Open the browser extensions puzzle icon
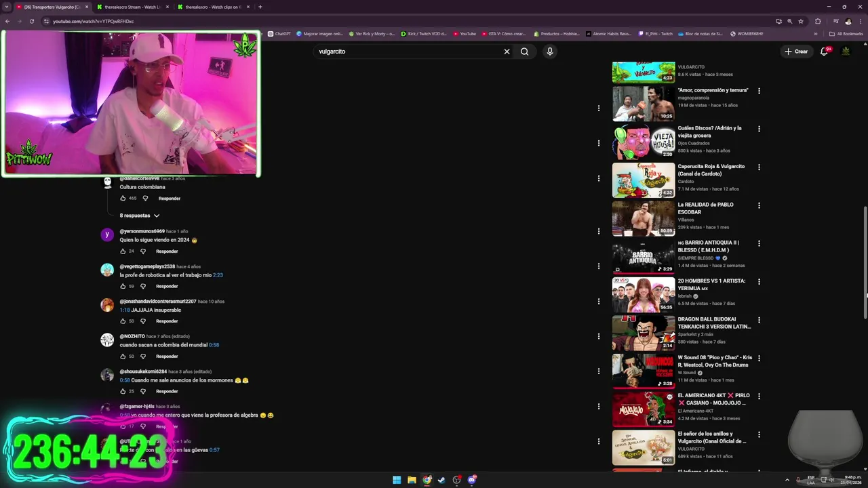The height and width of the screenshot is (488, 868). 818,21
